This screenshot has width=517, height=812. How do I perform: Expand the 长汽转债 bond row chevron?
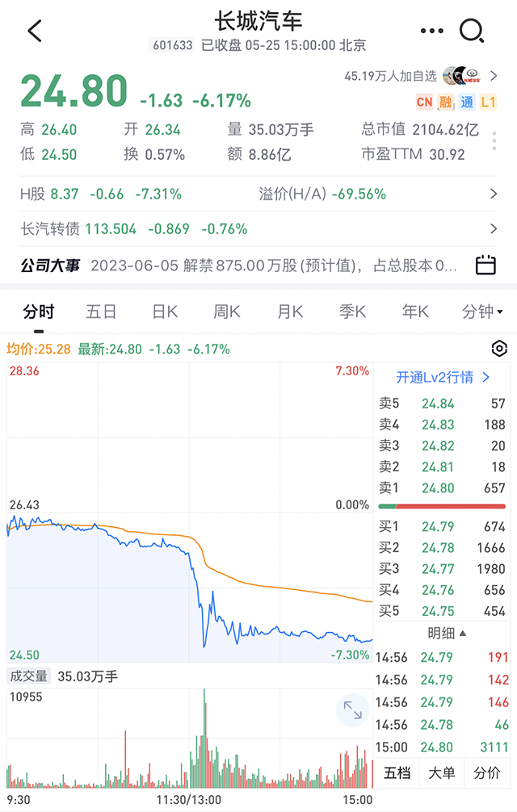[494, 228]
